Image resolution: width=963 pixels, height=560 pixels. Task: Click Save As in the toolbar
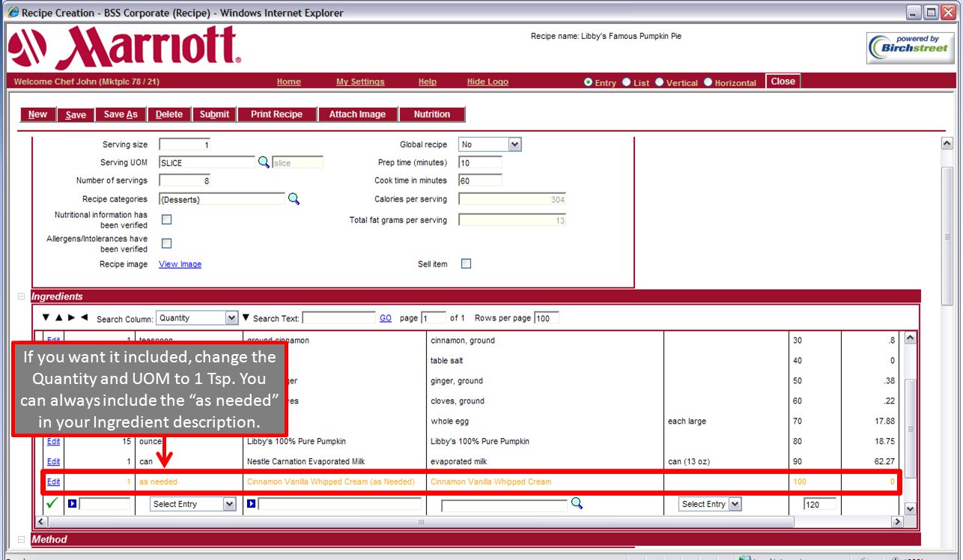[121, 115]
